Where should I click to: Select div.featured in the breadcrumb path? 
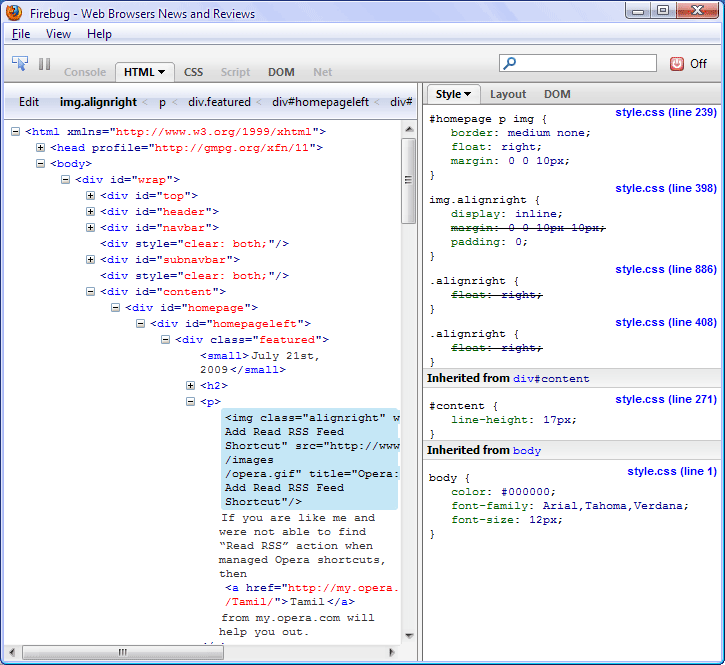[x=219, y=102]
